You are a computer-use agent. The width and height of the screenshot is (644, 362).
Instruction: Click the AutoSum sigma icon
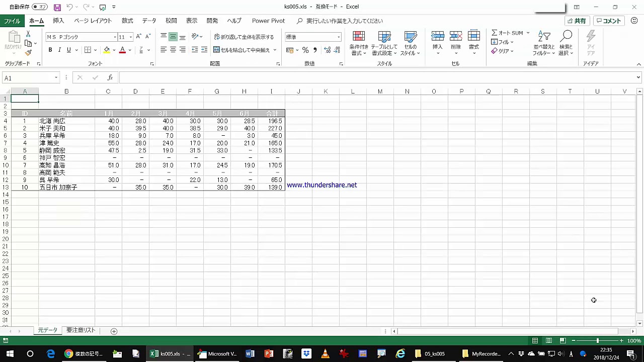click(495, 33)
